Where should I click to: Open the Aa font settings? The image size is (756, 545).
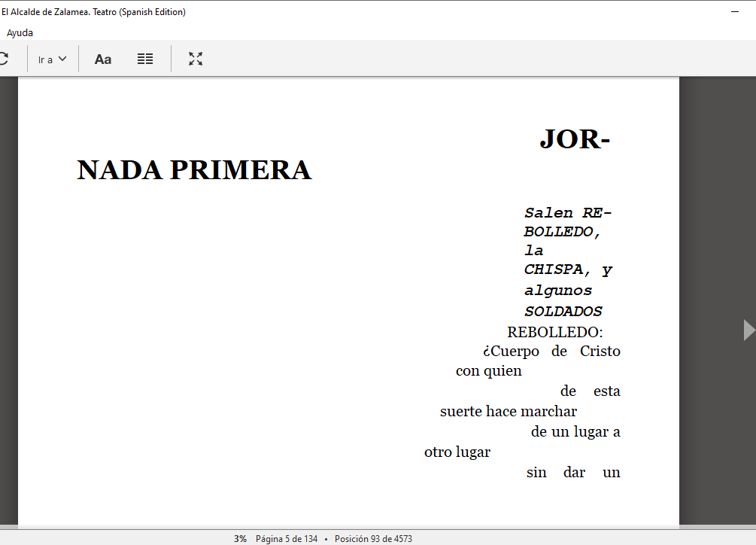(103, 59)
